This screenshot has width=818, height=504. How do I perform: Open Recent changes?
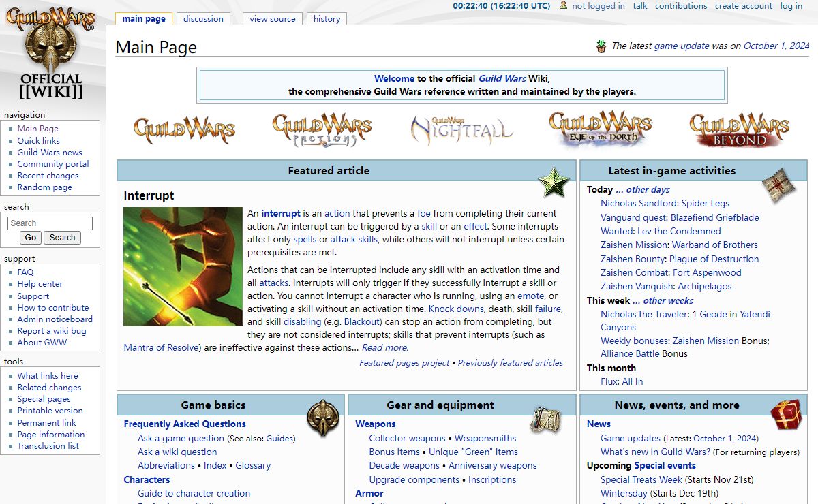(48, 176)
